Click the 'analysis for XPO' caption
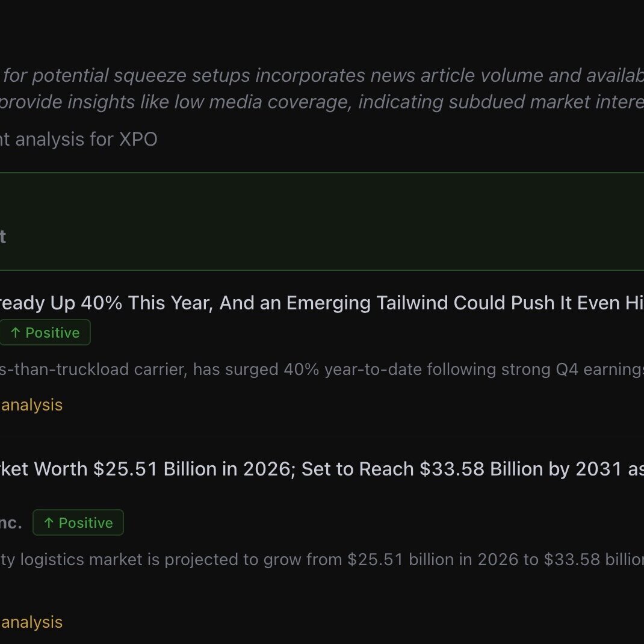This screenshot has width=644, height=644. (78, 139)
